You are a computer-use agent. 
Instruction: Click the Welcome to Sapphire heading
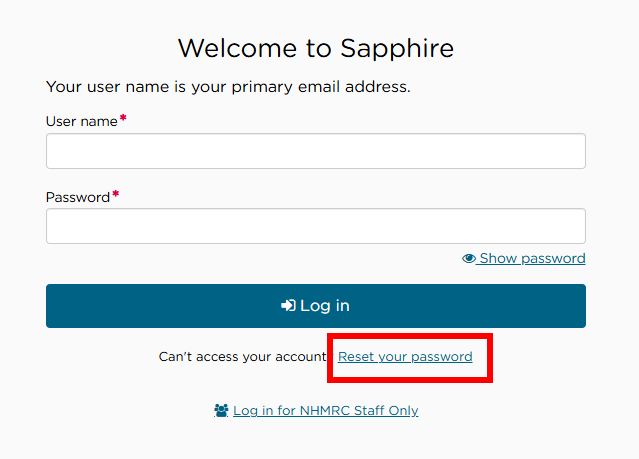[315, 48]
